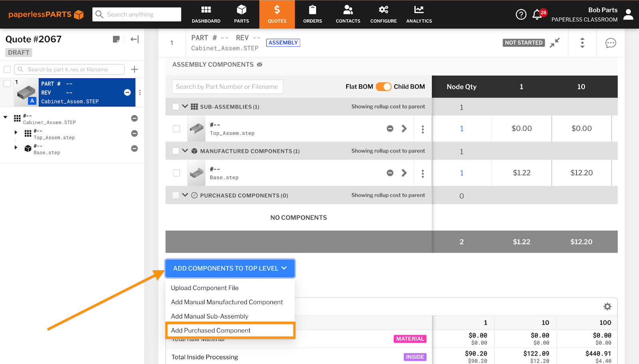The image size is (639, 364).
Task: Focus the part number or filename search
Action: (x=69, y=69)
